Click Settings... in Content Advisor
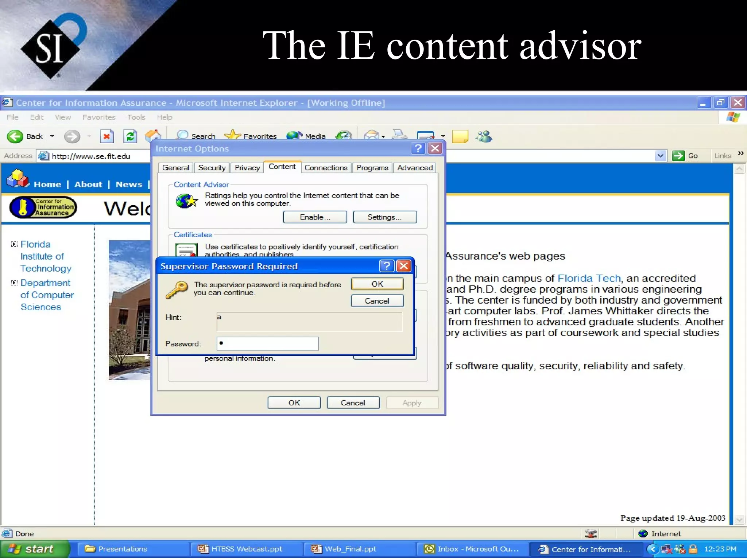The height and width of the screenshot is (560, 747). (385, 217)
